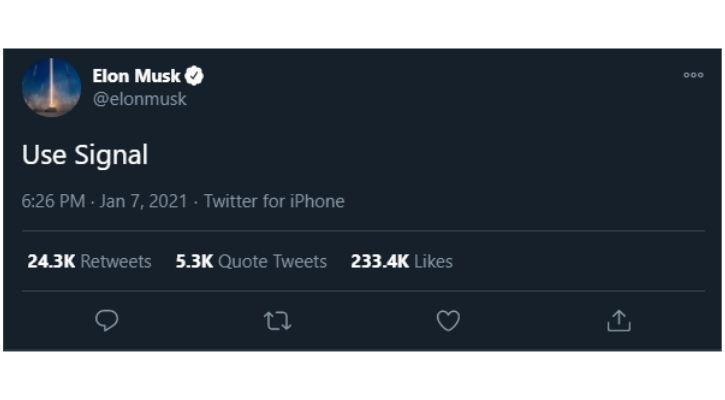The image size is (725, 400).
Task: Click the "Use Signal" tweet text
Action: (85, 155)
